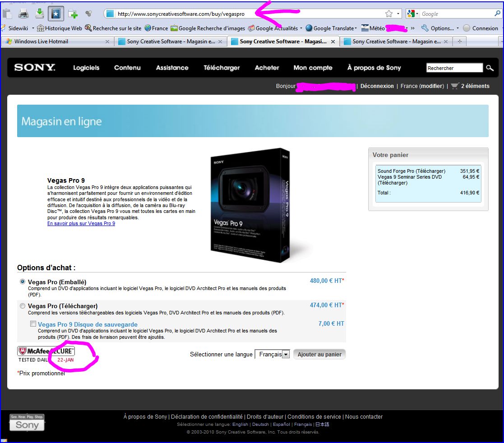Bookmark page using the URL bar star
Screen dimensions: 504x443
pos(389,14)
